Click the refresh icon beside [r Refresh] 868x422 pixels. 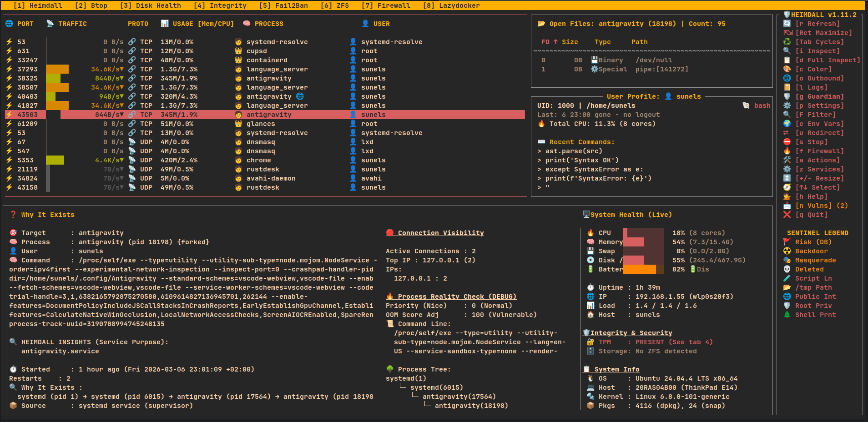(787, 24)
